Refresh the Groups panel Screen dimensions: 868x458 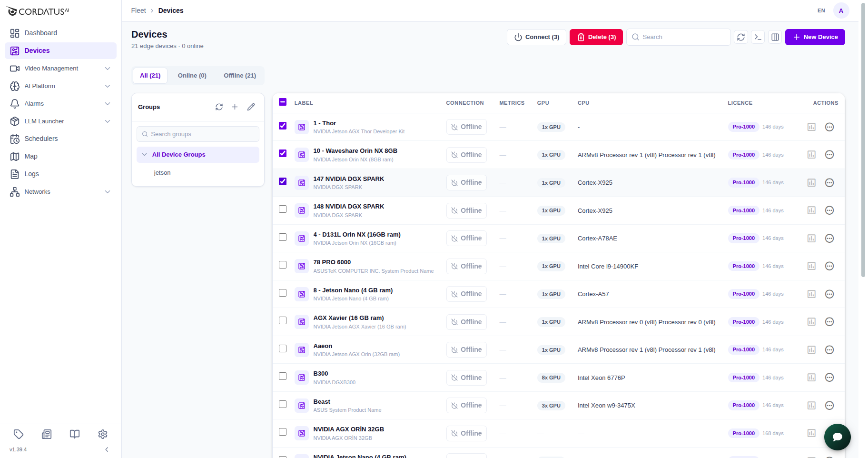tap(219, 107)
